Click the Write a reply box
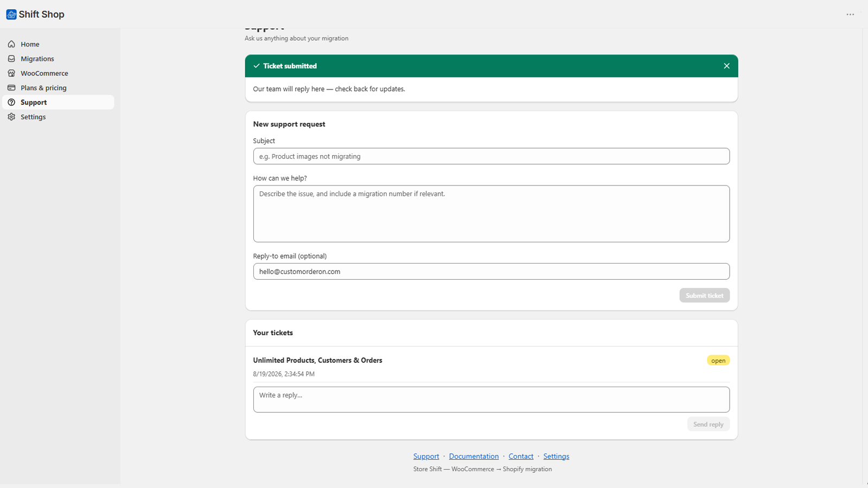The height and width of the screenshot is (488, 868). coord(491,400)
